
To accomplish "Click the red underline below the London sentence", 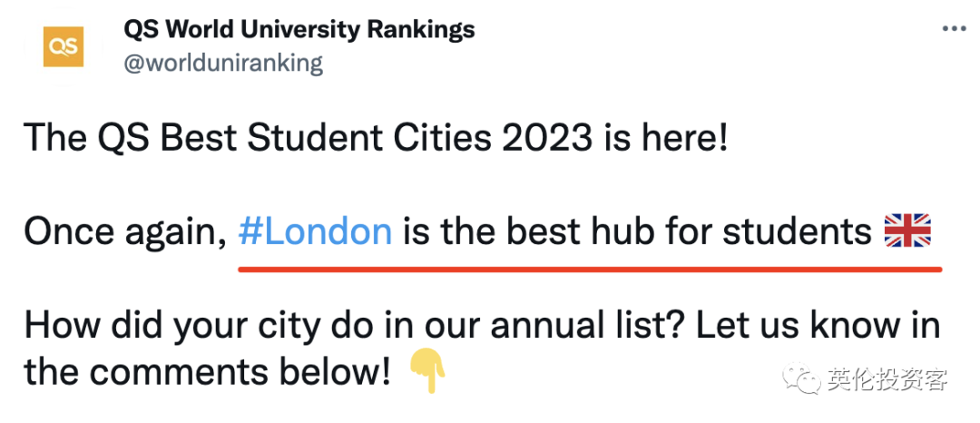I will pyautogui.click(x=590, y=269).
